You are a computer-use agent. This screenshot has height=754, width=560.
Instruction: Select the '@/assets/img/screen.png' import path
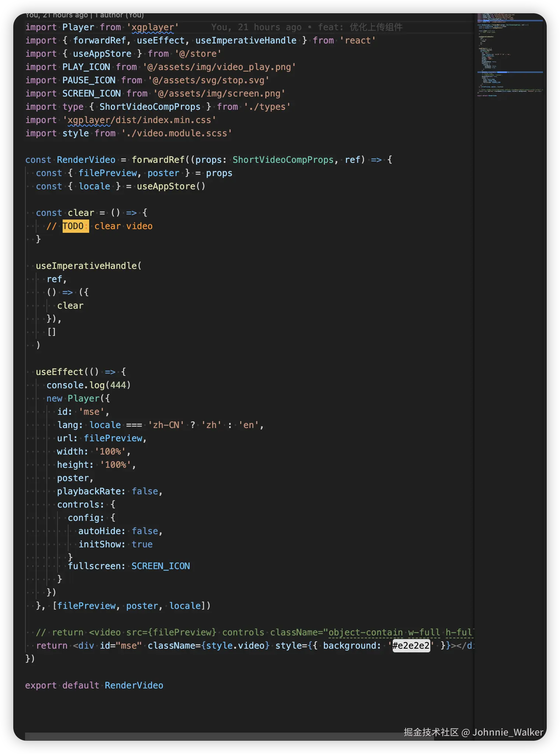click(x=220, y=94)
